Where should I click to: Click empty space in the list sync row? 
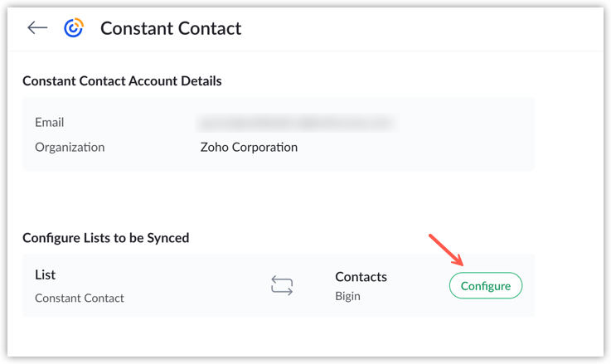tap(191, 286)
